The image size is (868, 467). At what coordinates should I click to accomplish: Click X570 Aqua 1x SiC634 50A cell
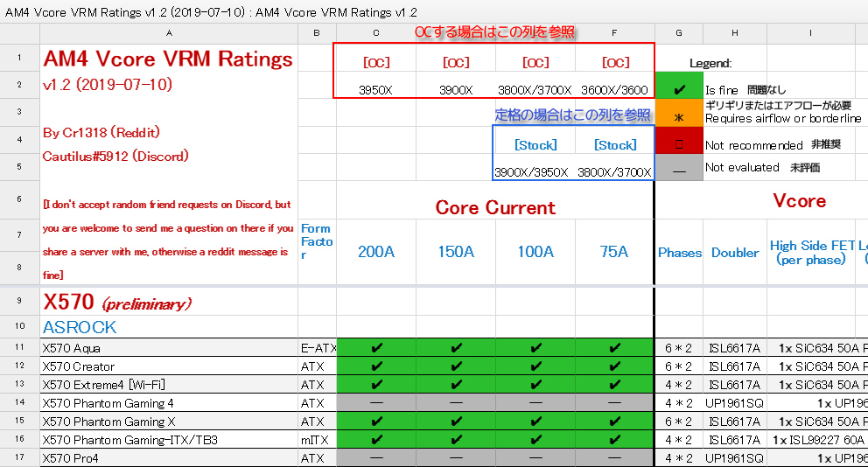[x=818, y=348]
